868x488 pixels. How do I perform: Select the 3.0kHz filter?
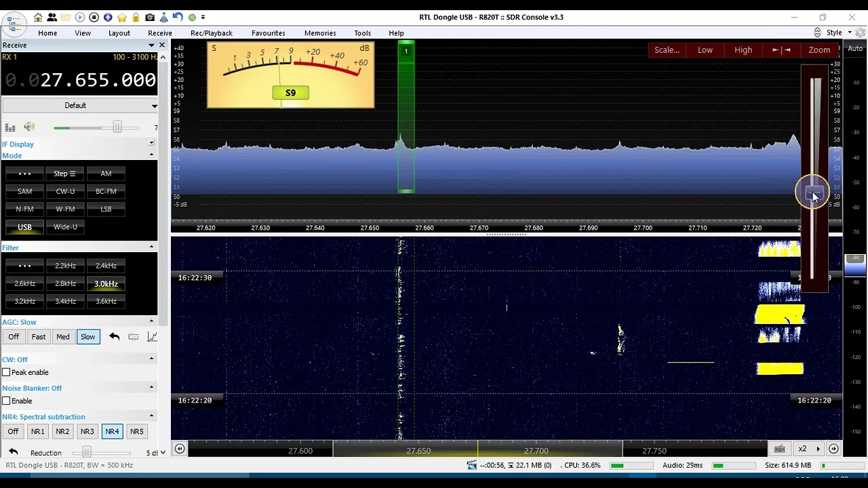(x=106, y=284)
